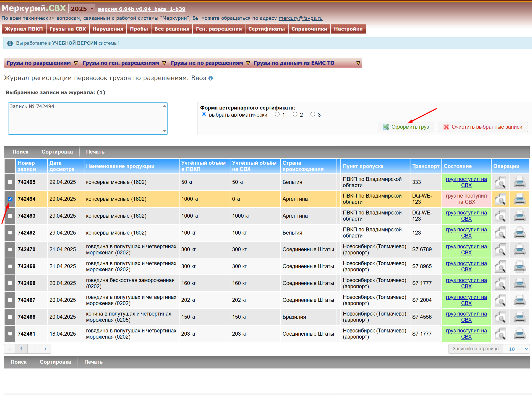Click view icon for record 742495

point(500,182)
